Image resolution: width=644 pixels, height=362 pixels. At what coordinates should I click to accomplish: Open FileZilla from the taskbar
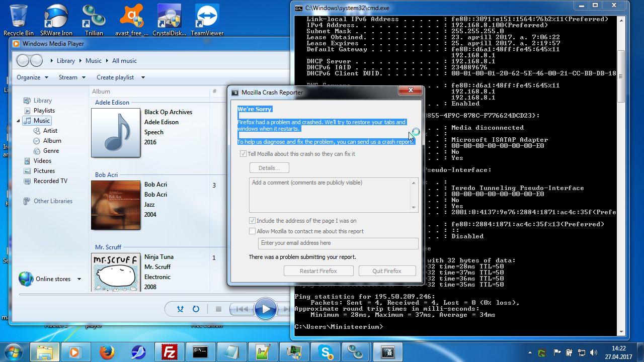(x=169, y=351)
